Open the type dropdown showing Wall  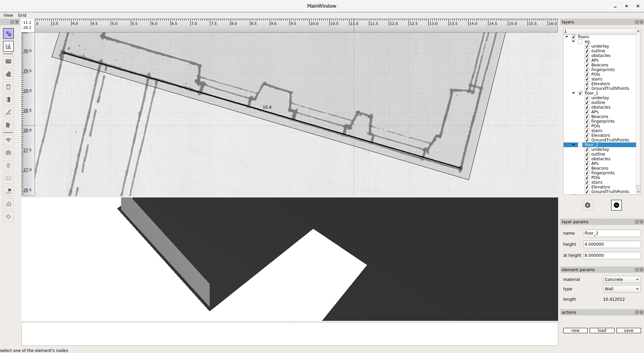[x=622, y=289]
